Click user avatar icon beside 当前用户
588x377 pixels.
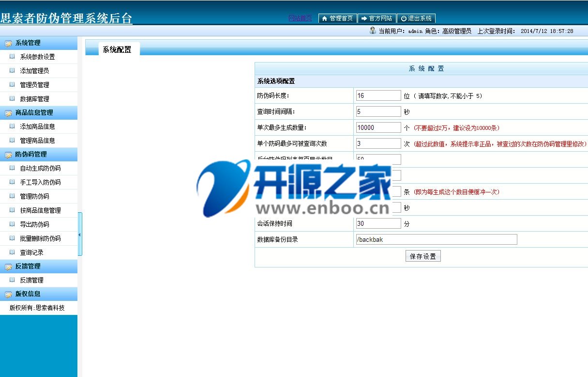[x=373, y=31]
